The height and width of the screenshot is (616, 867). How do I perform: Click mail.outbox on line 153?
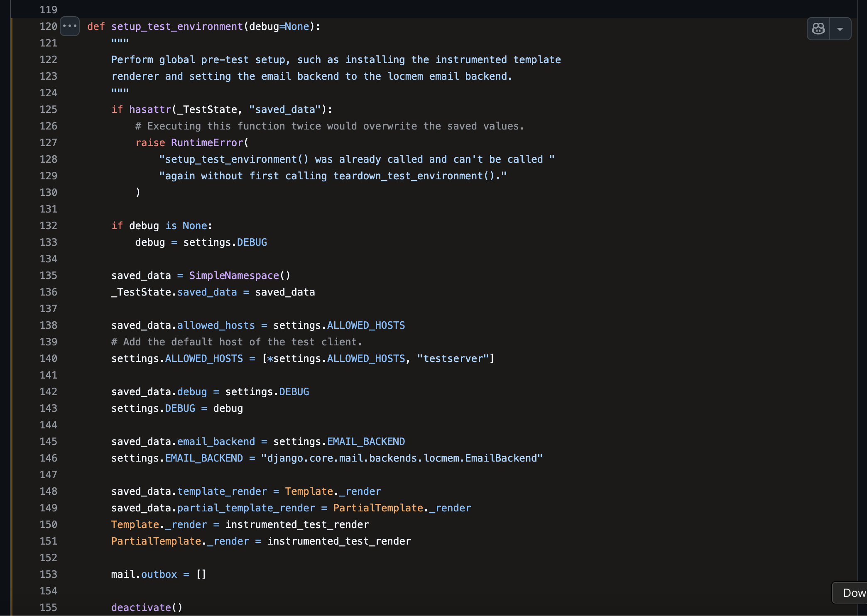[143, 574]
